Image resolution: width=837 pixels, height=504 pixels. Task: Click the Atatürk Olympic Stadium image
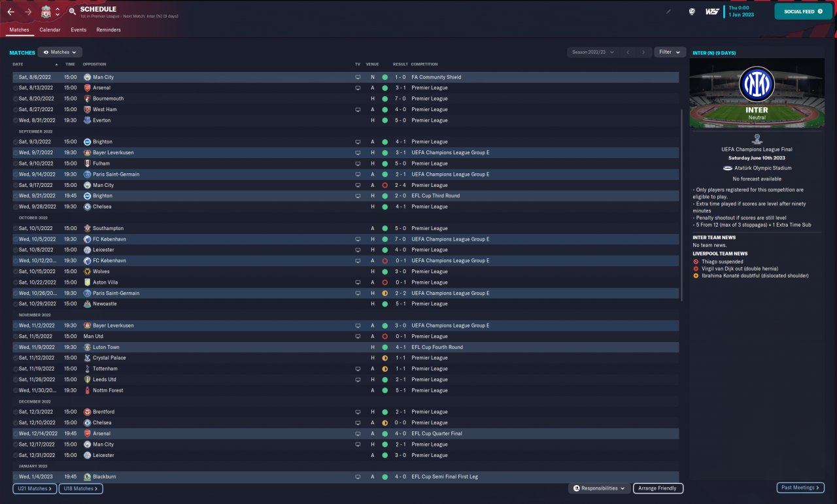(x=757, y=93)
